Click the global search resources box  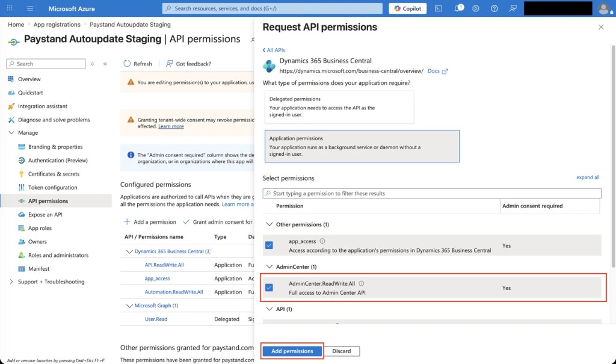[x=273, y=8]
